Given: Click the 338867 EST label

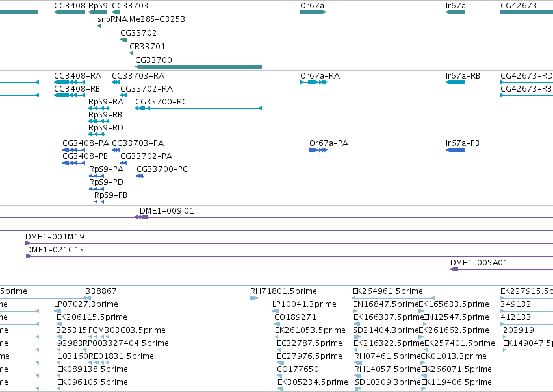Looking at the screenshot, I should pos(101,291).
